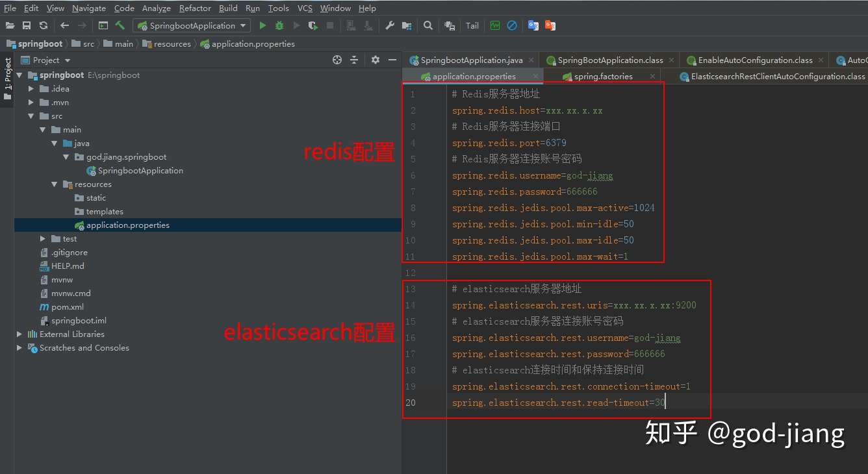The height and width of the screenshot is (474, 868).
Task: Expand the .mvn folder
Action: [31, 103]
